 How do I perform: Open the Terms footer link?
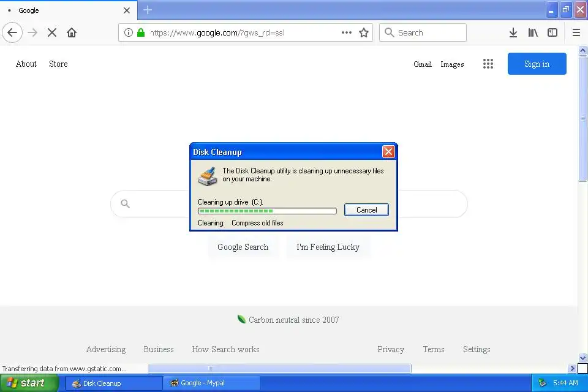point(434,349)
